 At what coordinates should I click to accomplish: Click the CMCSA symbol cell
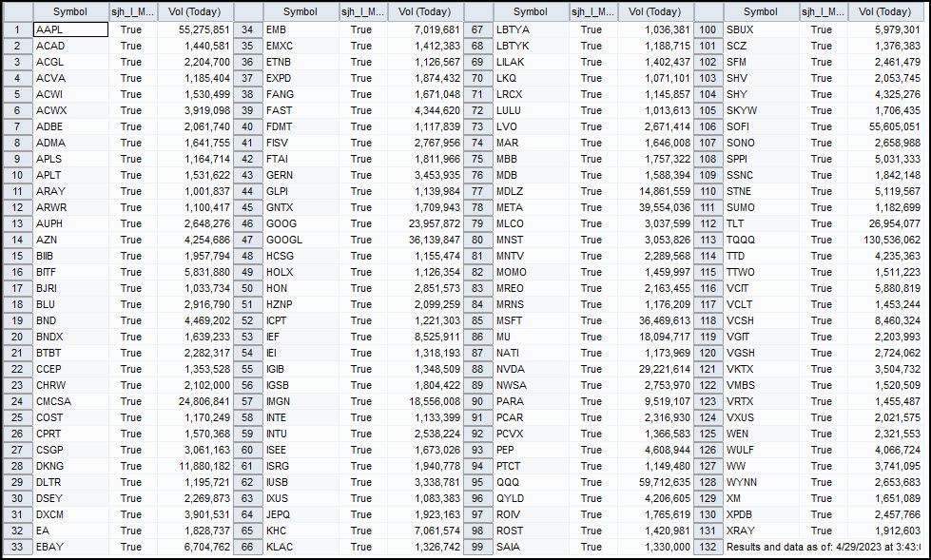[x=70, y=401]
